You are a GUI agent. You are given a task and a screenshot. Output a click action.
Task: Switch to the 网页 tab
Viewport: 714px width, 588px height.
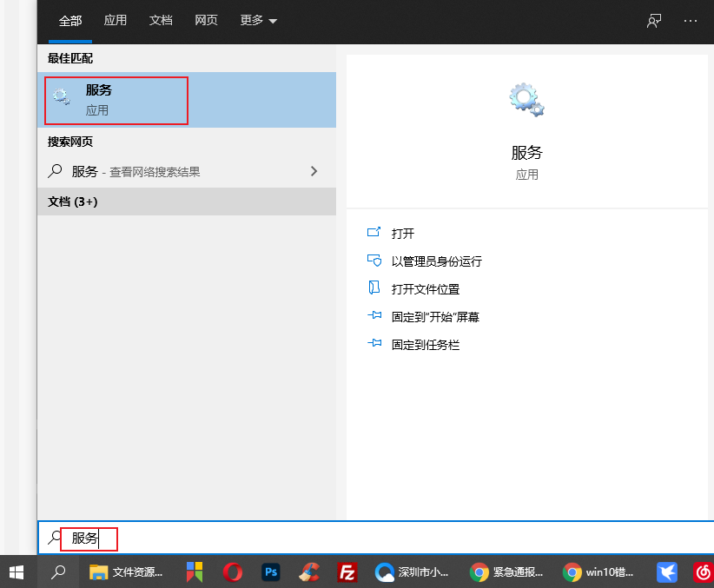coord(207,21)
